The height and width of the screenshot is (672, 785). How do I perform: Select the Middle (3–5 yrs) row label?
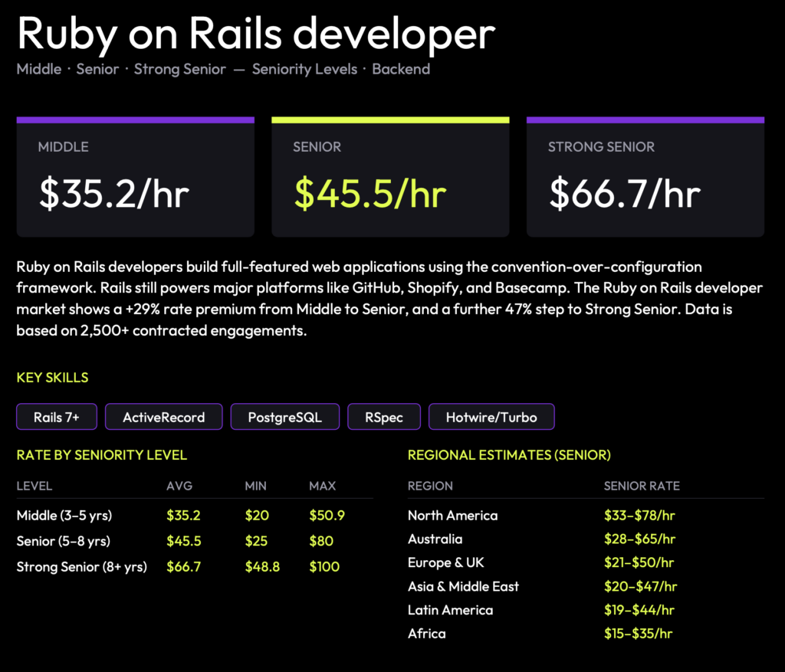coord(64,516)
